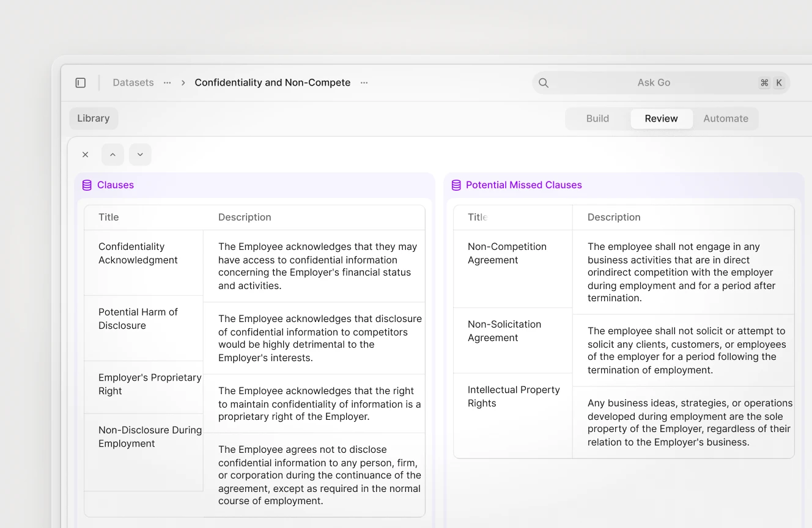The width and height of the screenshot is (812, 528).
Task: Click the Clauses panel heading
Action: (x=116, y=185)
